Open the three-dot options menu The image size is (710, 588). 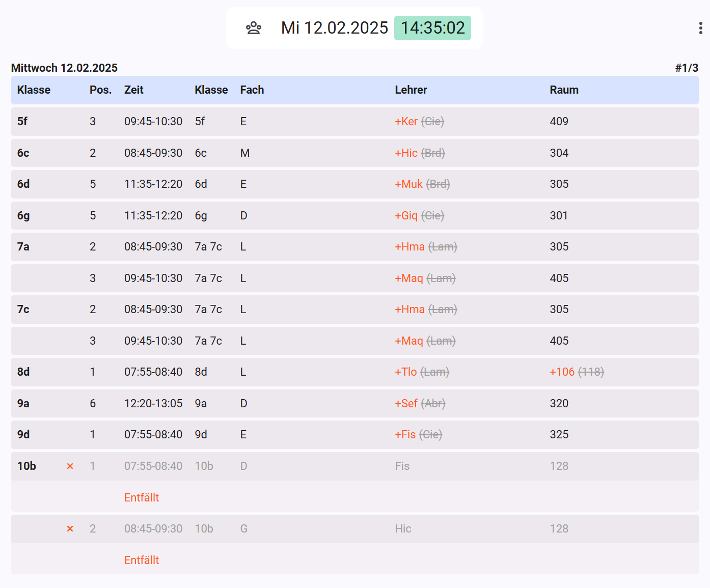[x=701, y=28]
